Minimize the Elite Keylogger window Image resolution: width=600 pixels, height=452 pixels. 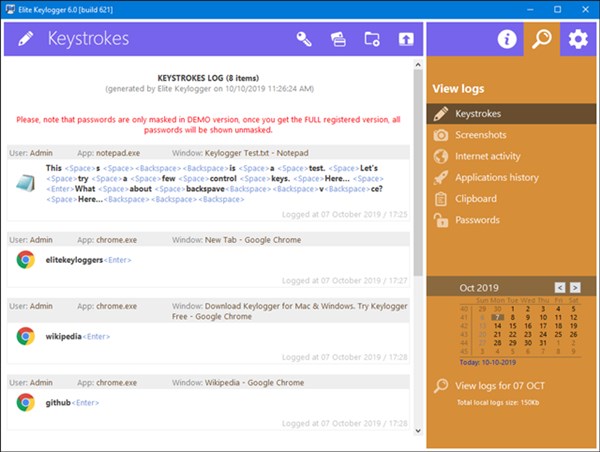coord(530,9)
